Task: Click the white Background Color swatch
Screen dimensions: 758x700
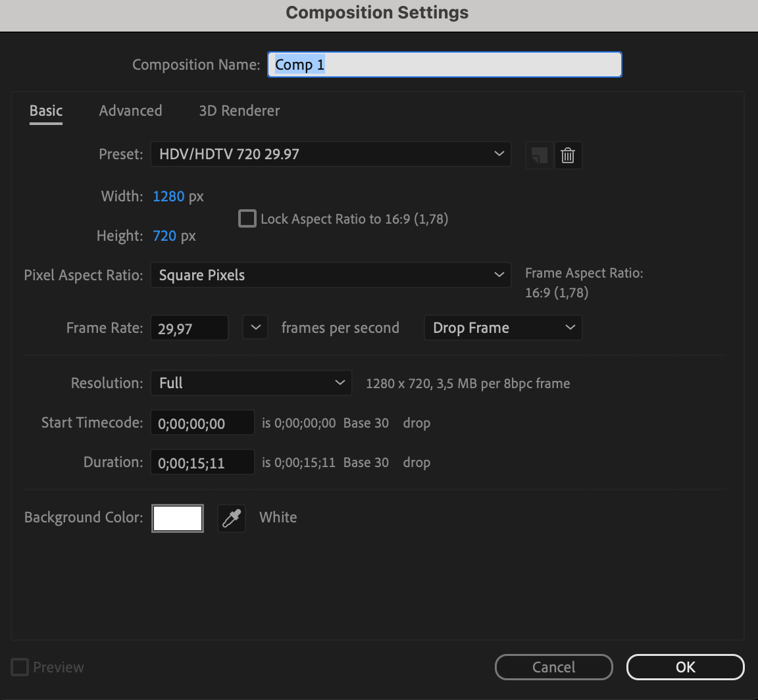Action: (x=178, y=518)
